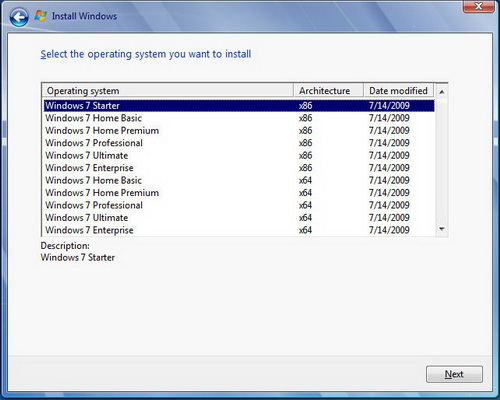Pick Windows 7 Professional x64 row

pyautogui.click(x=239, y=205)
